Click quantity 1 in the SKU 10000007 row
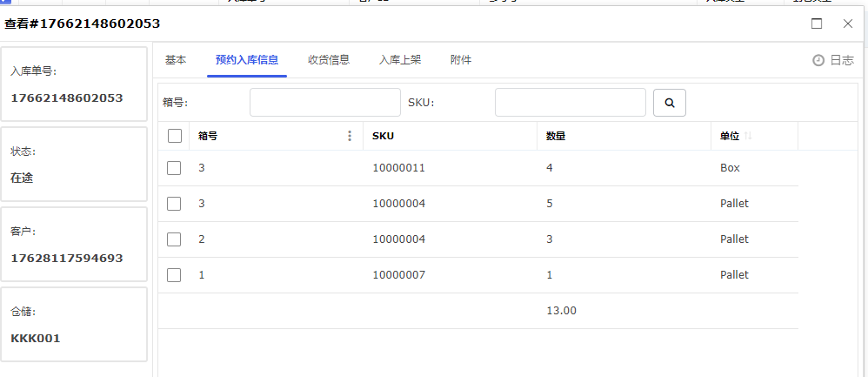868x377 pixels. click(549, 274)
